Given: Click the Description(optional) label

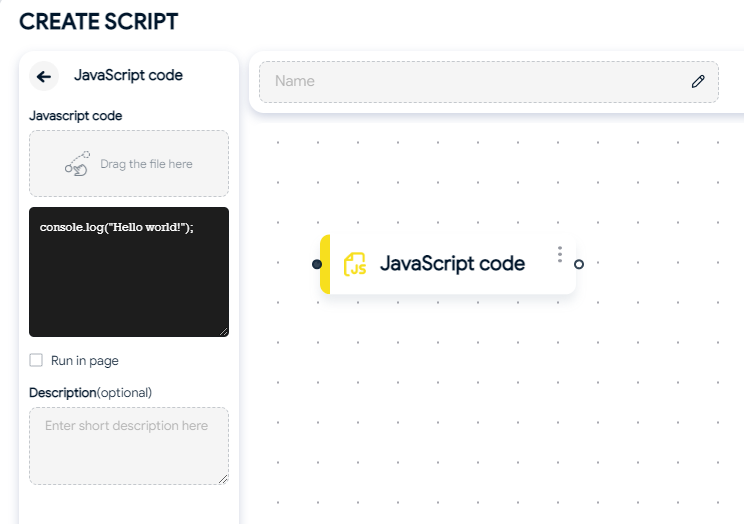Looking at the screenshot, I should click(x=91, y=393).
